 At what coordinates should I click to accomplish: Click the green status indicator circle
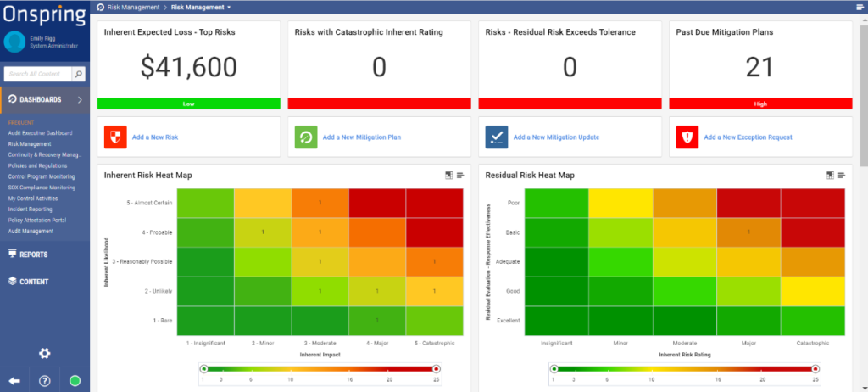(x=75, y=380)
